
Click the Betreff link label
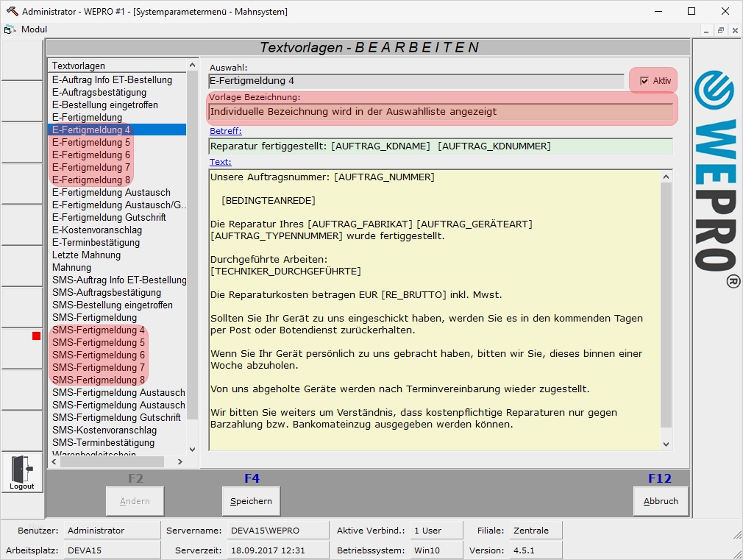tap(225, 131)
